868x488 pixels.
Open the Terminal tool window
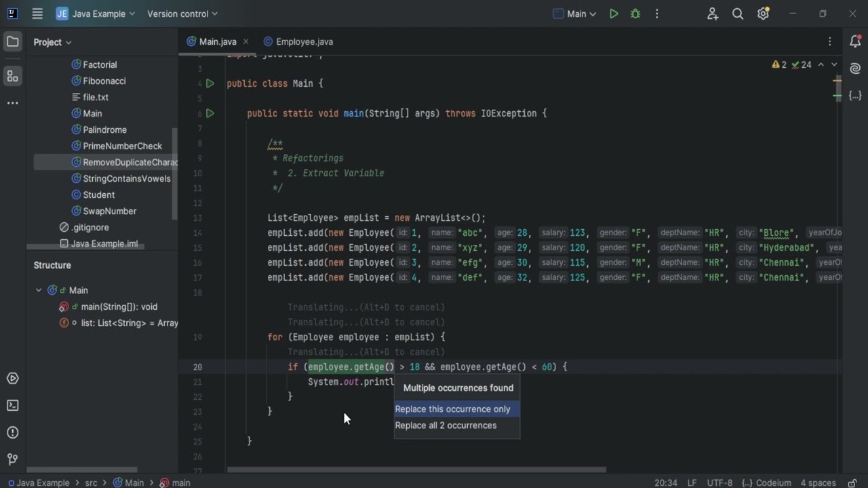point(12,405)
